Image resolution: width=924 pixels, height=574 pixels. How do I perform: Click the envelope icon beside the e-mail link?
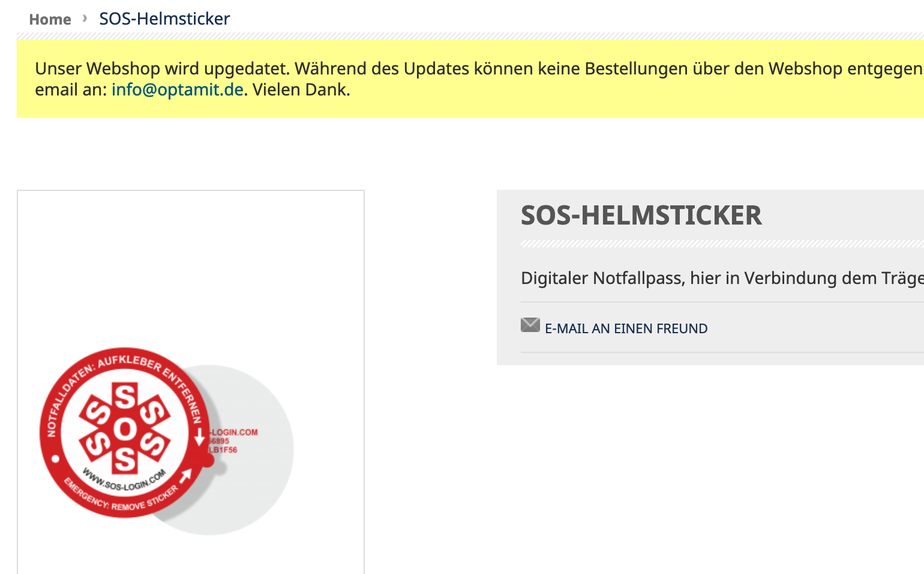[x=530, y=325]
